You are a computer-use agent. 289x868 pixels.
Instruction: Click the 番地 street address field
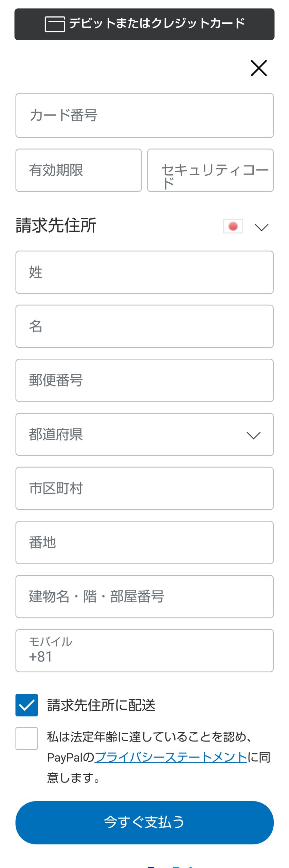[x=144, y=542]
